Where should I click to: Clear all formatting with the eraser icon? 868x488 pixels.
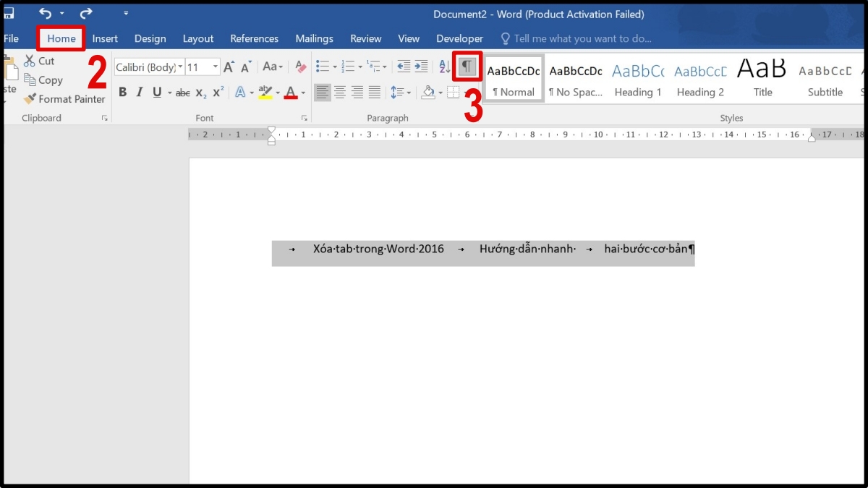coord(300,67)
